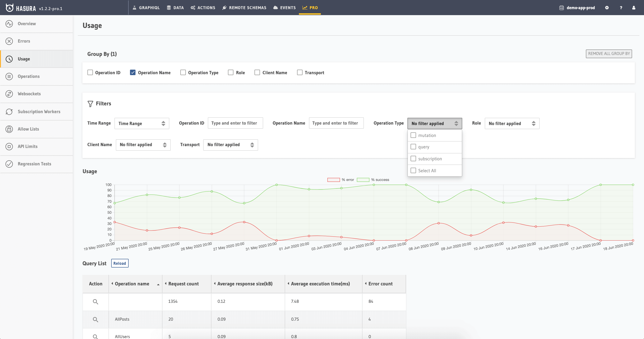Enable Role group by checkbox
644x339 pixels.
[230, 72]
